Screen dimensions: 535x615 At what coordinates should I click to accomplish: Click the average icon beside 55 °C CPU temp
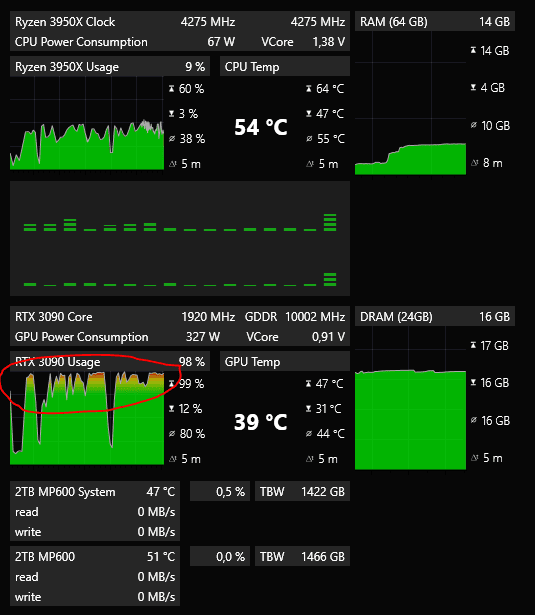point(309,138)
